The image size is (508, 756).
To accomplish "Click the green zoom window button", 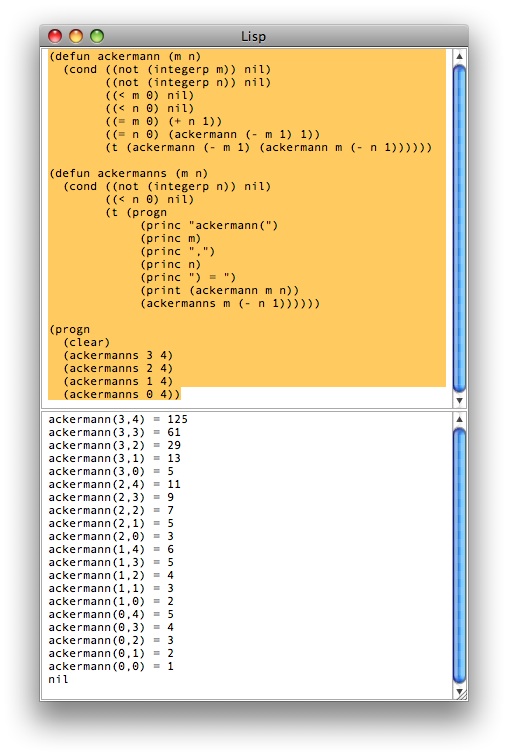I will coord(97,36).
